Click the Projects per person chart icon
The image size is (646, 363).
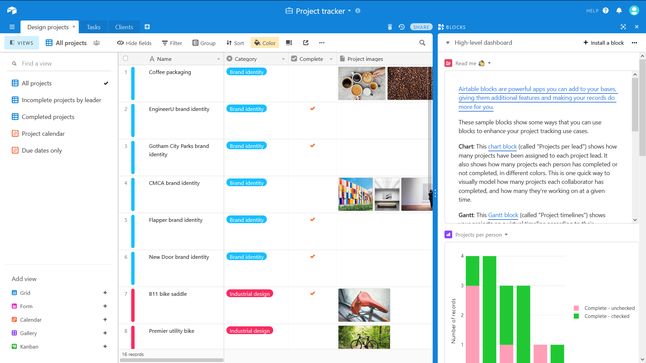(x=448, y=234)
